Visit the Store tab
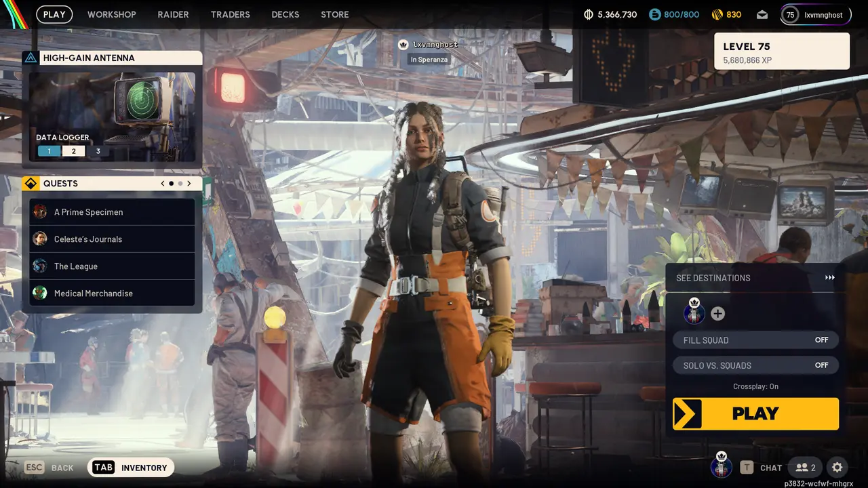The height and width of the screenshot is (488, 868). pyautogui.click(x=335, y=14)
